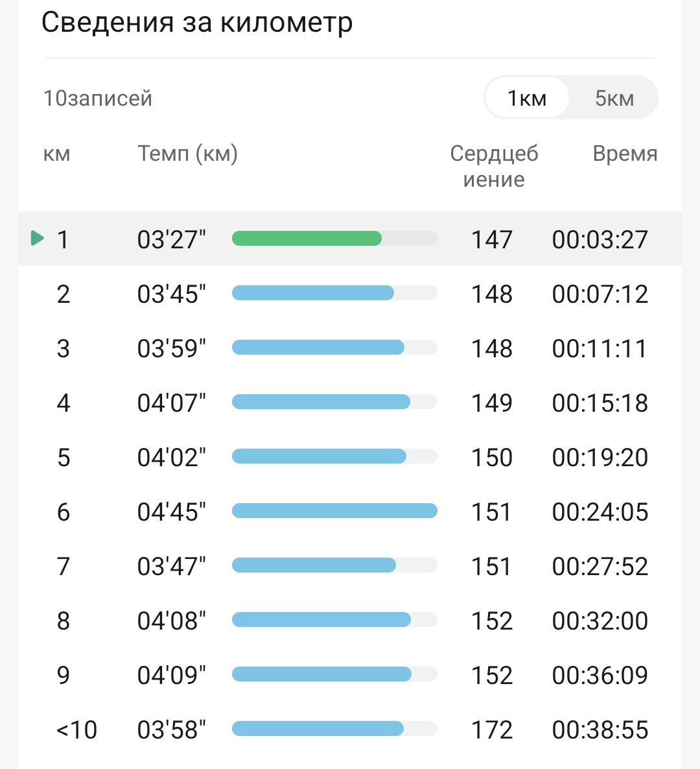Viewport: 700px width, 769px height.
Task: Select the kilometer 4 row with pace 04'07"
Action: tap(349, 402)
